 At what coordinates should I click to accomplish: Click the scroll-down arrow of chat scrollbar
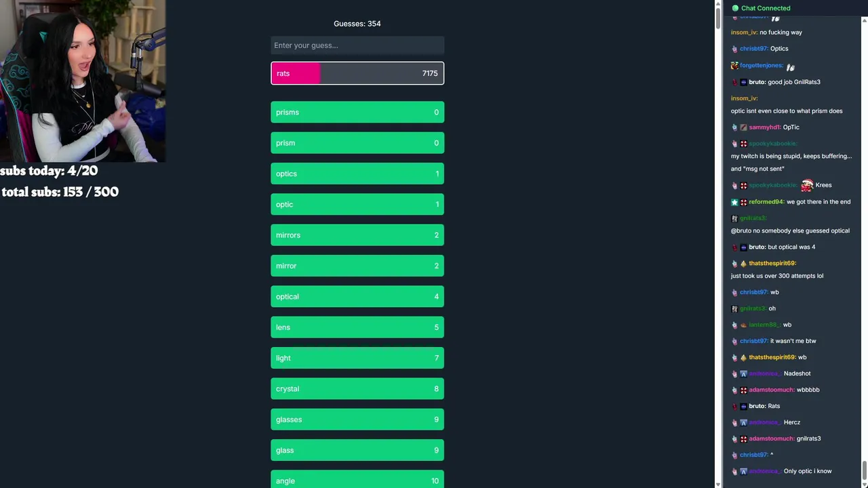pos(864,483)
